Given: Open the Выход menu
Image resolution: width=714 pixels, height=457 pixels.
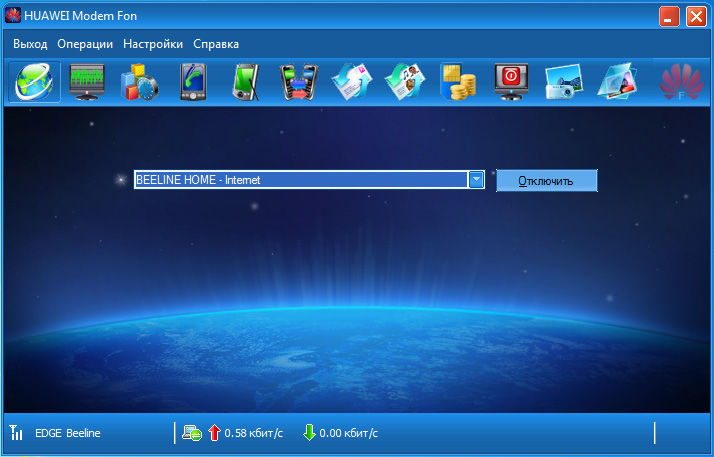Looking at the screenshot, I should 30,44.
